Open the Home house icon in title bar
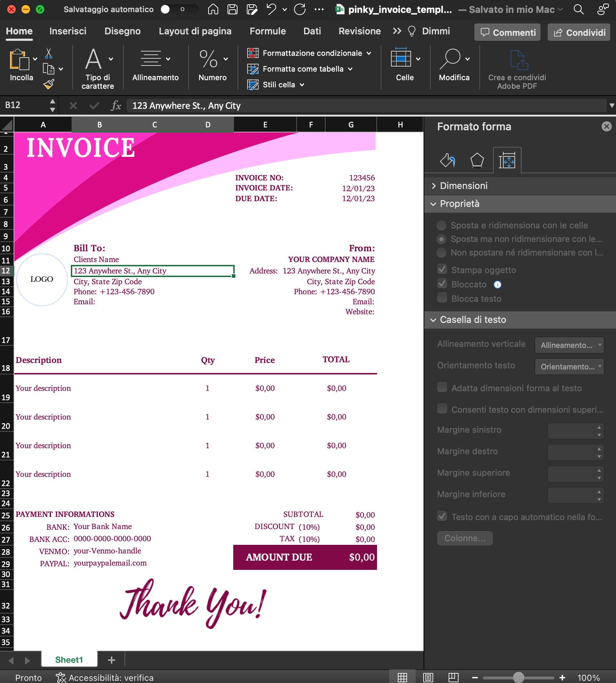Viewport: 616px width, 683px height. click(x=213, y=9)
